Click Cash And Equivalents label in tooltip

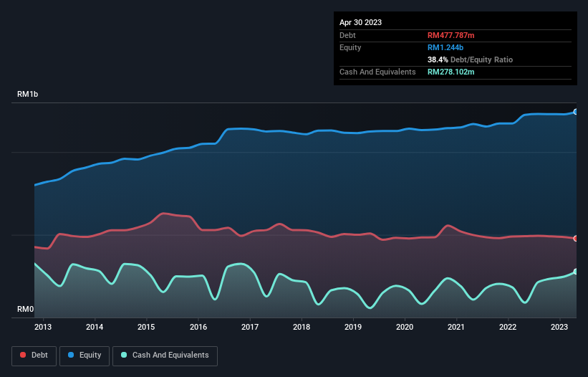point(377,72)
